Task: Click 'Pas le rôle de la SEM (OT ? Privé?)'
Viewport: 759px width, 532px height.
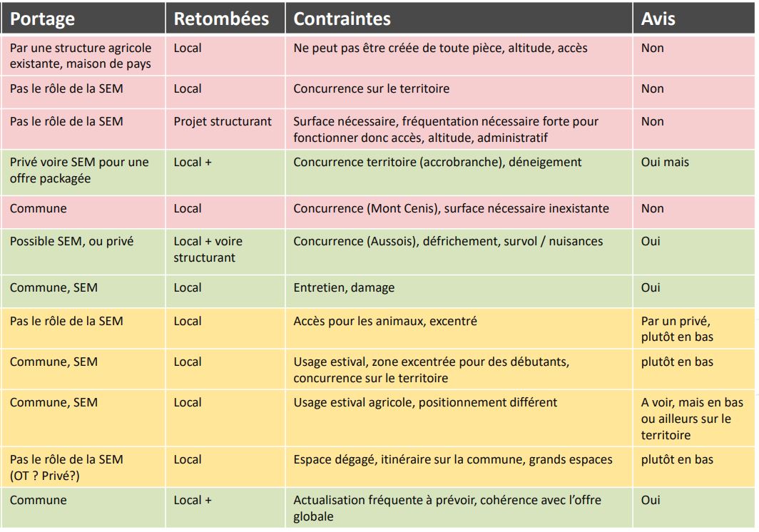Action: (x=83, y=467)
